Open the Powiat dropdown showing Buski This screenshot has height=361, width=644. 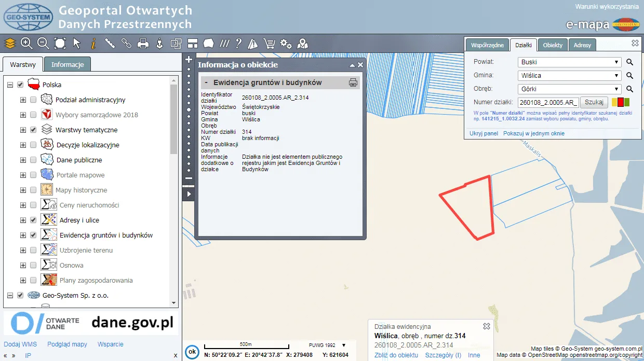coord(570,62)
